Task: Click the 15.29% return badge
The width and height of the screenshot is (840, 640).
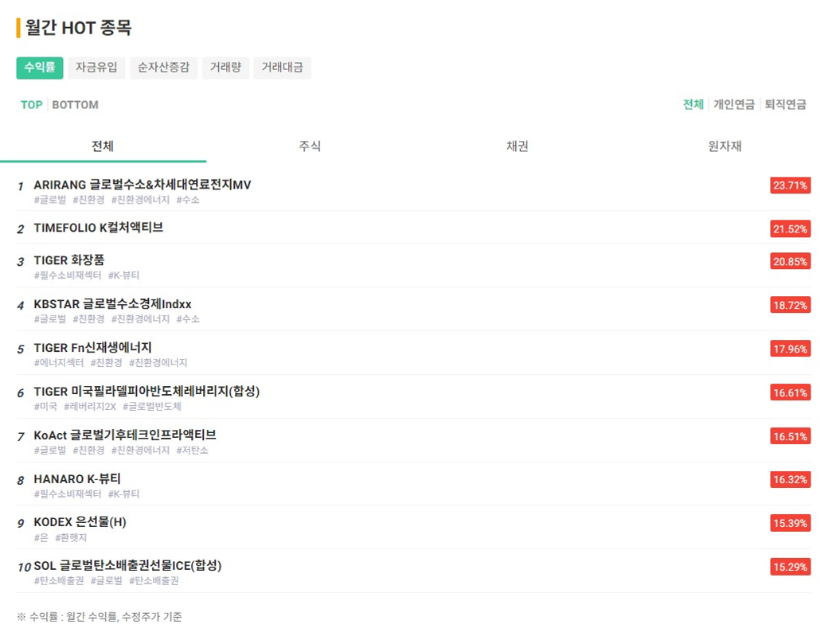Action: 790,567
